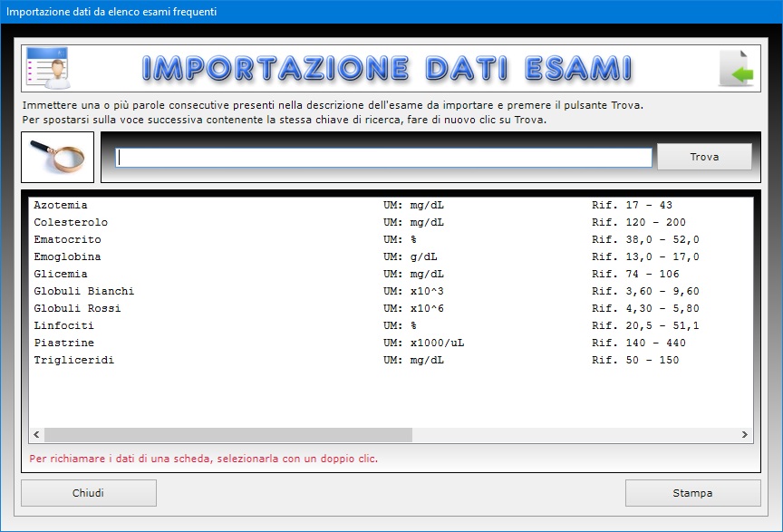Click the Stampa print button
783x532 pixels.
pyautogui.click(x=692, y=493)
